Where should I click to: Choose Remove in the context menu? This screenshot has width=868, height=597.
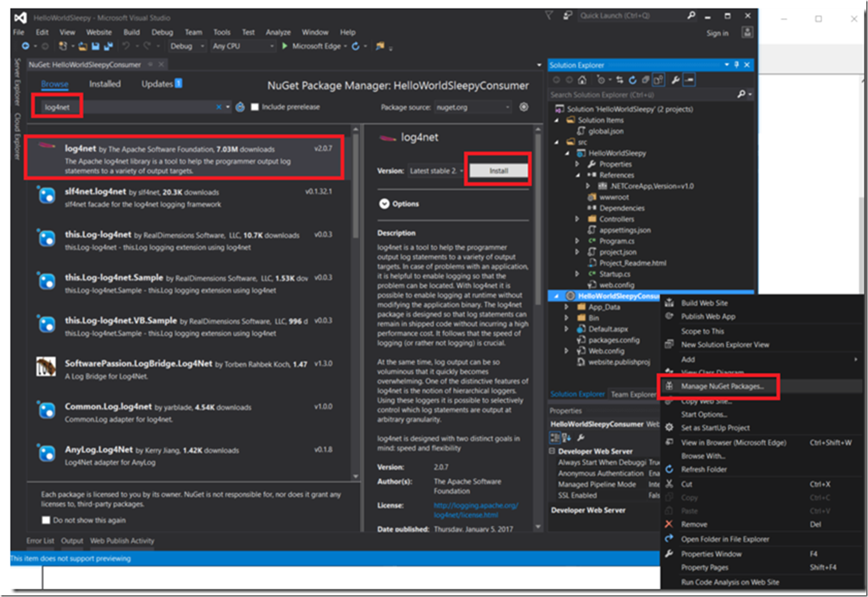[x=694, y=524]
